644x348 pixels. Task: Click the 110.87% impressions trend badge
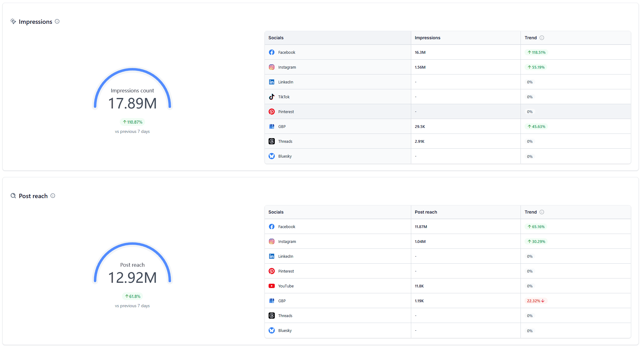132,122
